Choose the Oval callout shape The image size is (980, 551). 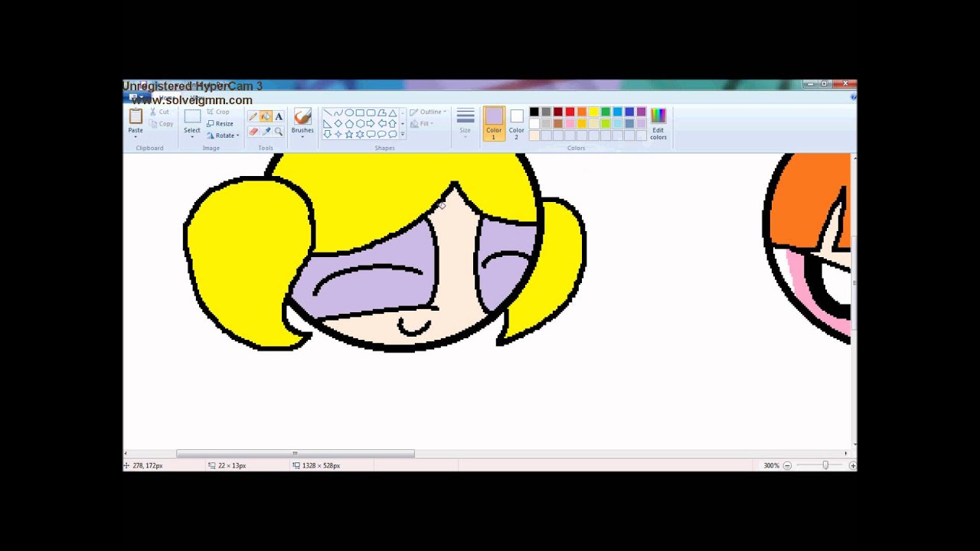point(381,135)
